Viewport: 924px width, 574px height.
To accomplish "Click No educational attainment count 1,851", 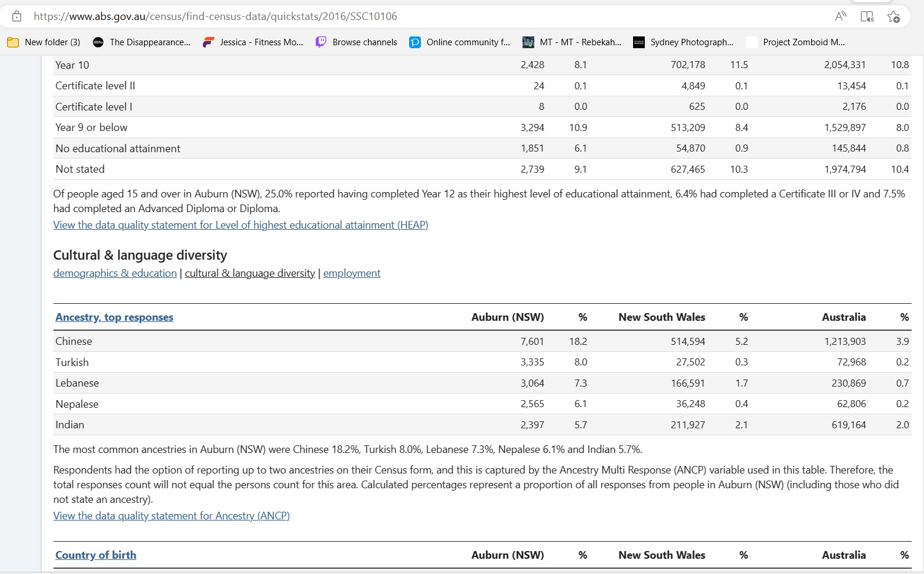I will point(532,149).
